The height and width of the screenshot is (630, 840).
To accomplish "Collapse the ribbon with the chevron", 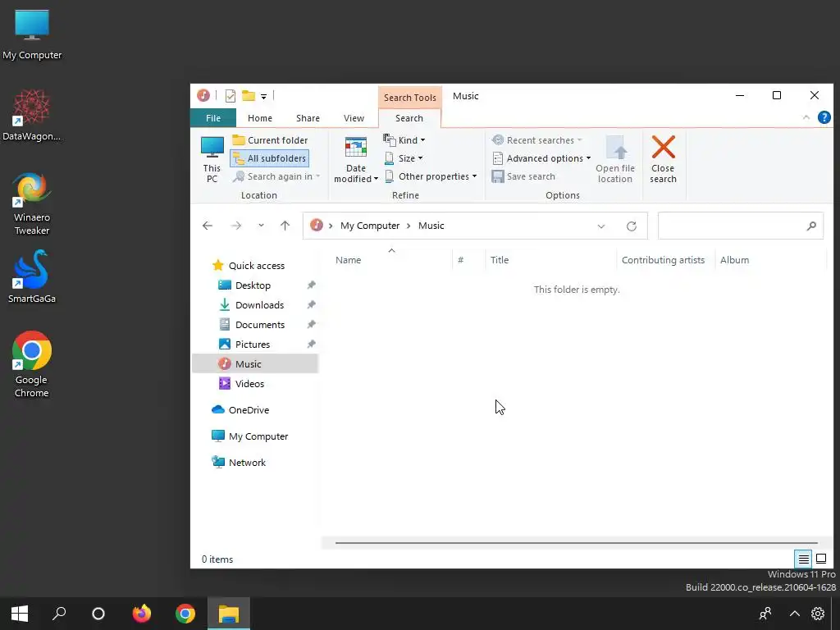I will [806, 117].
